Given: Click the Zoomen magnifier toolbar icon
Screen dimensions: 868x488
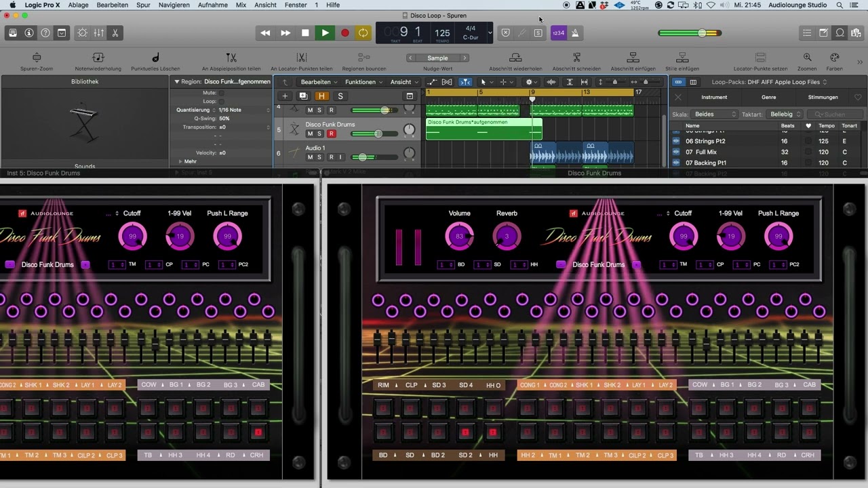Looking at the screenshot, I should tap(807, 58).
